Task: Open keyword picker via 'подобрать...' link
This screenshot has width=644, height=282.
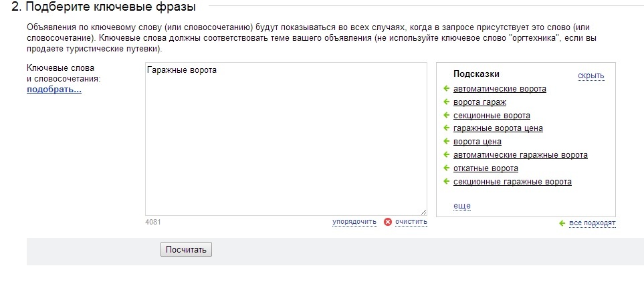Action: 54,90
